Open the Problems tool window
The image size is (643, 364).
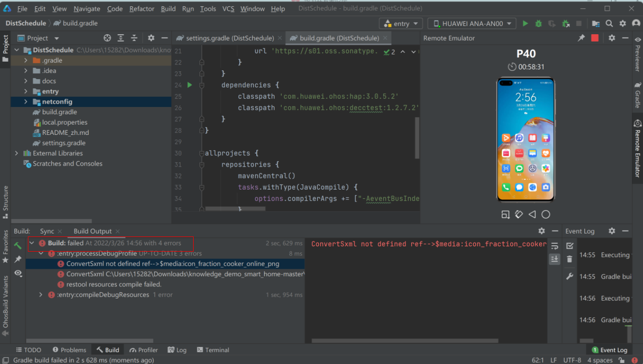(69, 350)
